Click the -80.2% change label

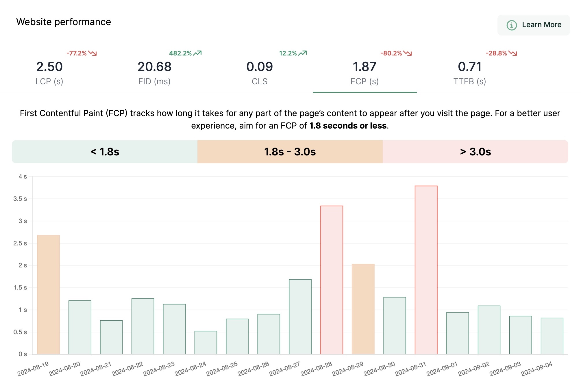(x=391, y=53)
